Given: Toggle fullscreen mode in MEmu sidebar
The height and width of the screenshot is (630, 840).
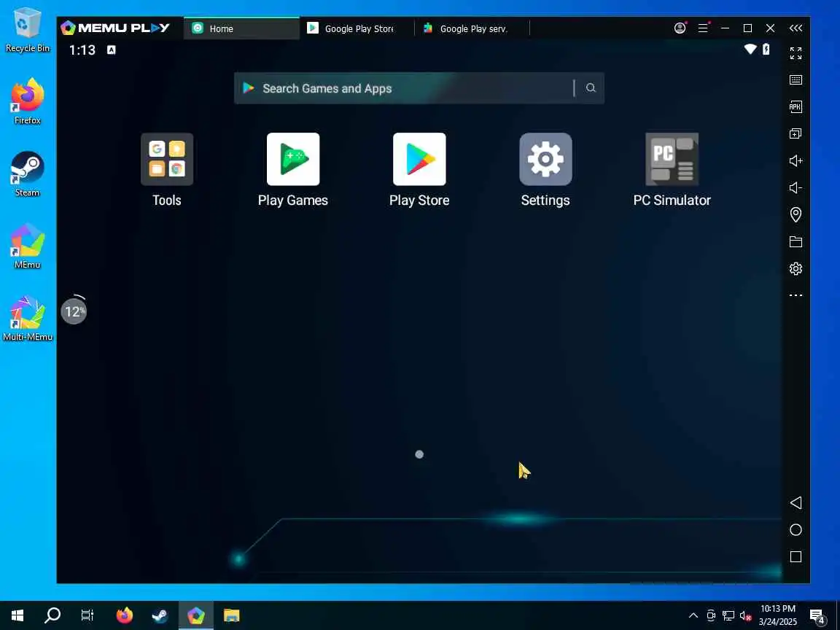Looking at the screenshot, I should pos(796,53).
